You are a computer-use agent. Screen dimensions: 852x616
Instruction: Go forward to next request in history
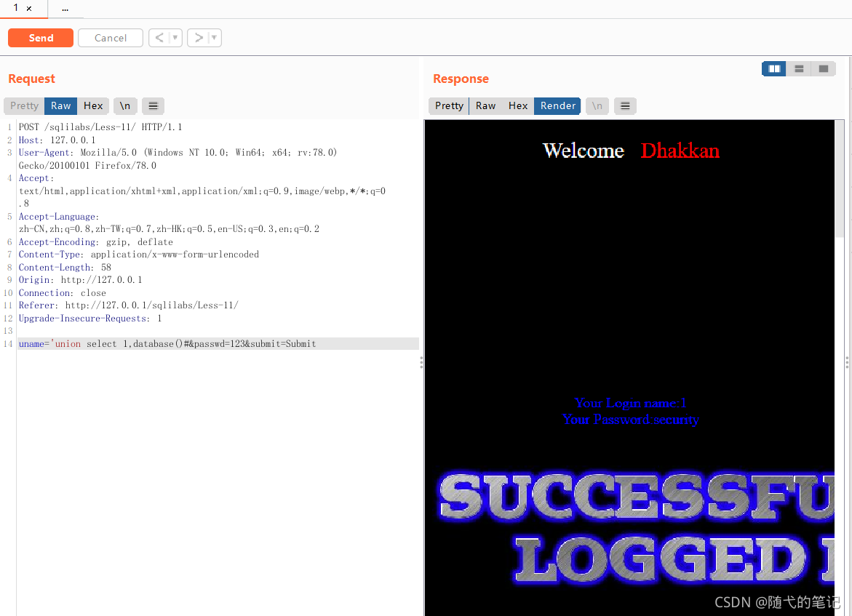click(x=199, y=38)
